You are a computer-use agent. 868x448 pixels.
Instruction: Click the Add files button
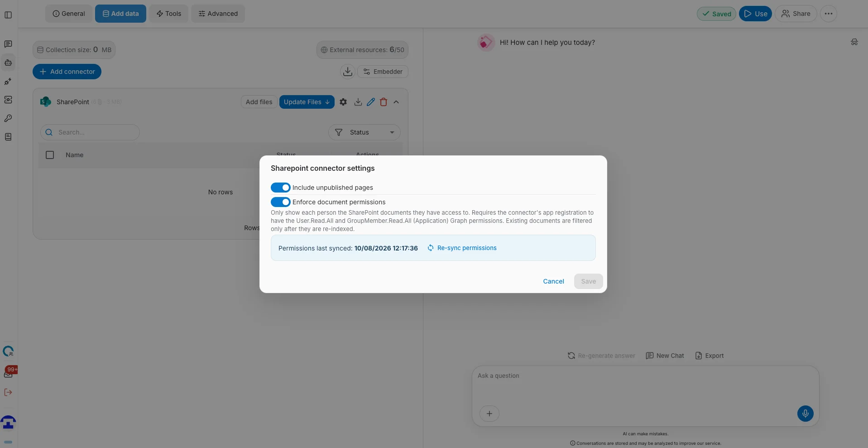[259, 102]
